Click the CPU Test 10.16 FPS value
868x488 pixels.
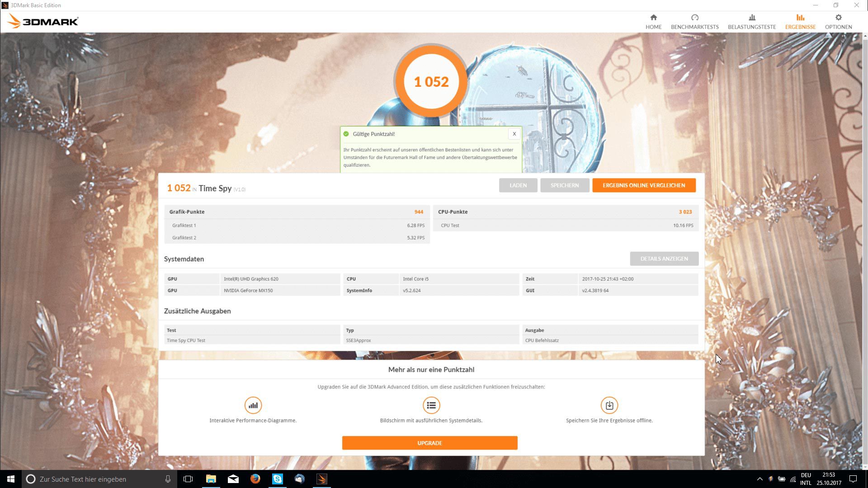[683, 225]
